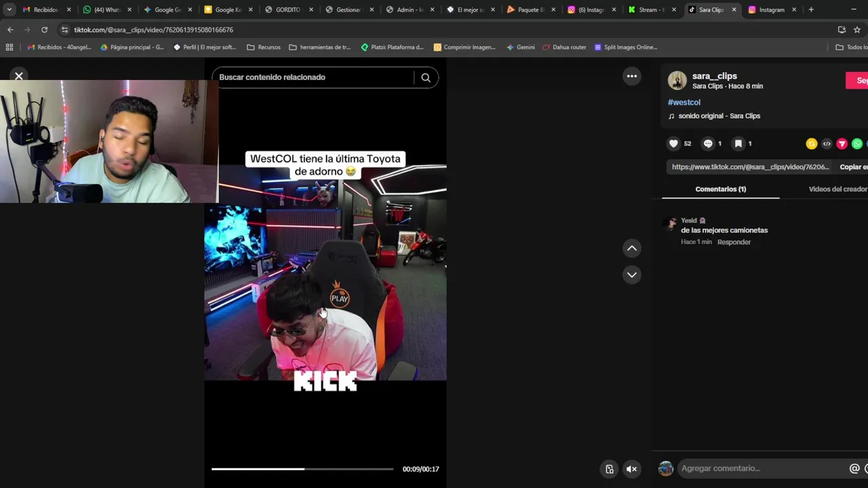The width and height of the screenshot is (868, 488).
Task: Go to previous video with up chevron
Action: [x=632, y=248]
